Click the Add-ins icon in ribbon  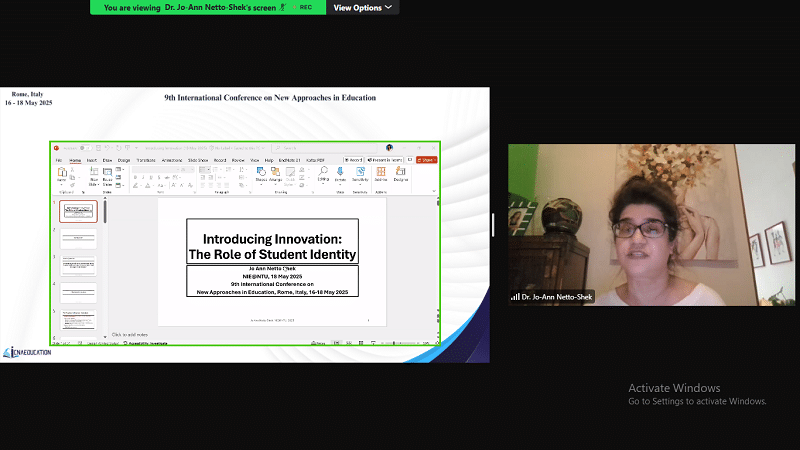point(381,175)
